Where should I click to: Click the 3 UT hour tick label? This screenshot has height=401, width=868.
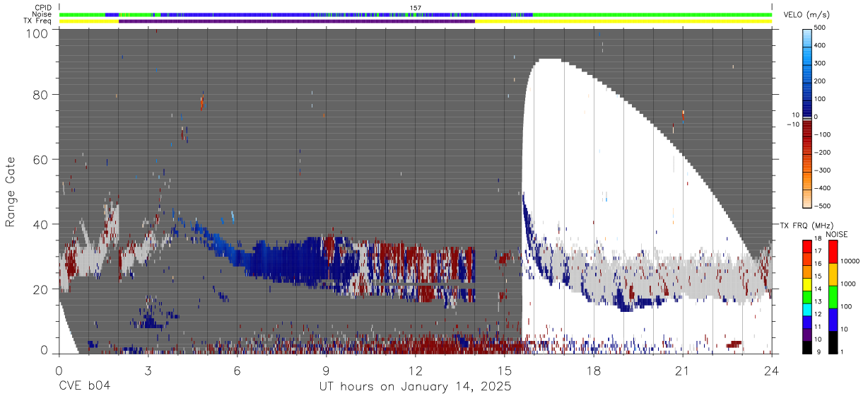pyautogui.click(x=148, y=370)
